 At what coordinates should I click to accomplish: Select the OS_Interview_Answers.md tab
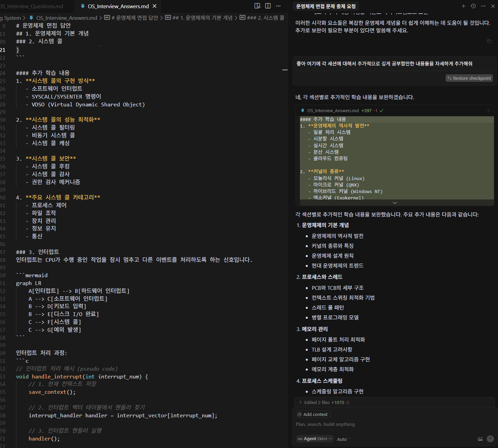(x=118, y=6)
